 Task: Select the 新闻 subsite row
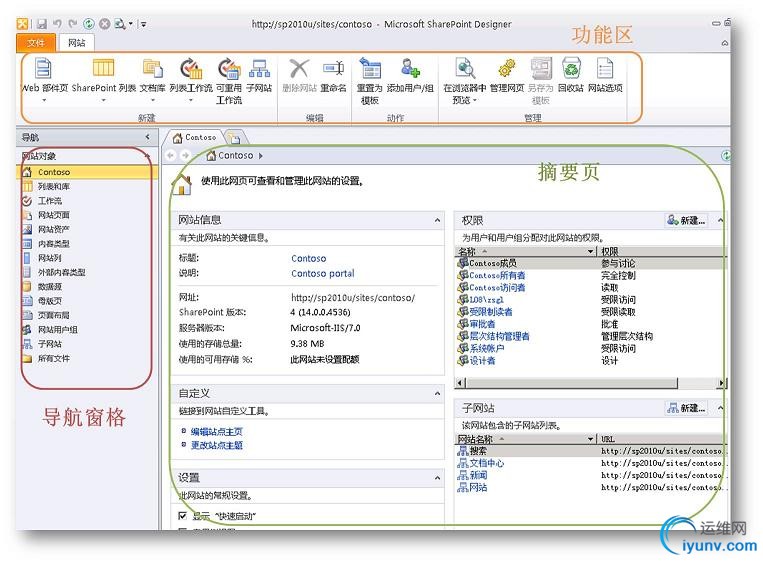[x=478, y=475]
